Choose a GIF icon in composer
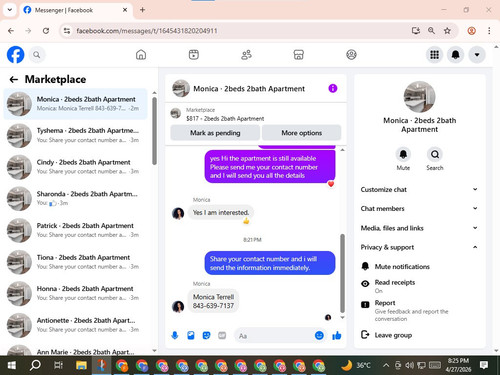Image resolution: width=500 pixels, height=375 pixels. pyautogui.click(x=222, y=335)
